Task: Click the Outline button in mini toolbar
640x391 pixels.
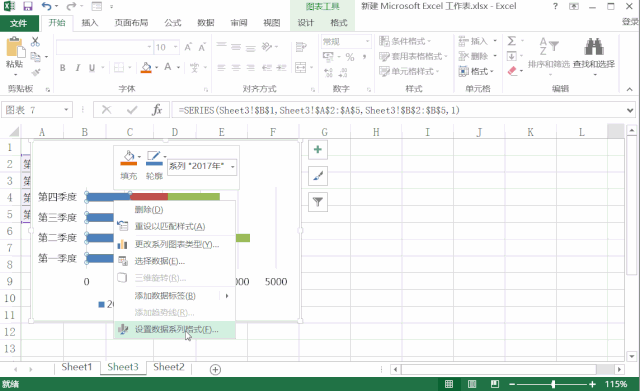Action: pyautogui.click(x=155, y=165)
